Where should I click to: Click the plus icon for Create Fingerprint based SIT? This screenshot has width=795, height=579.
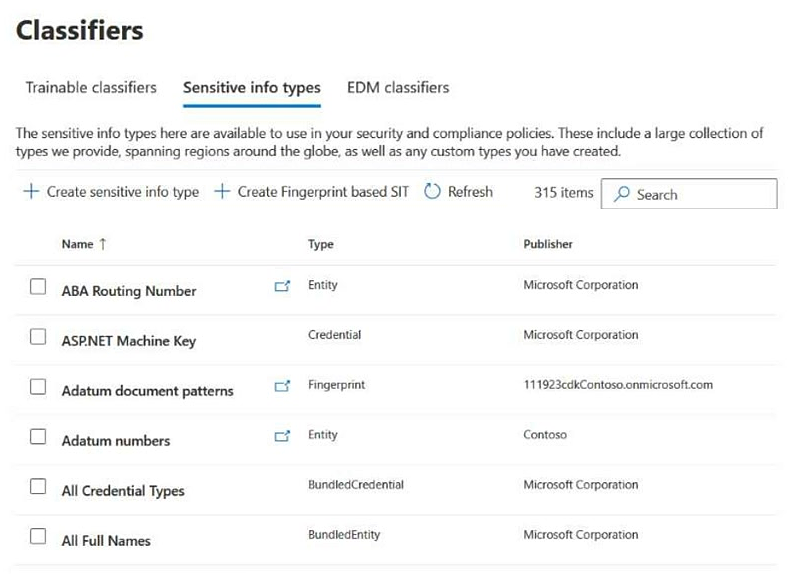(x=222, y=192)
